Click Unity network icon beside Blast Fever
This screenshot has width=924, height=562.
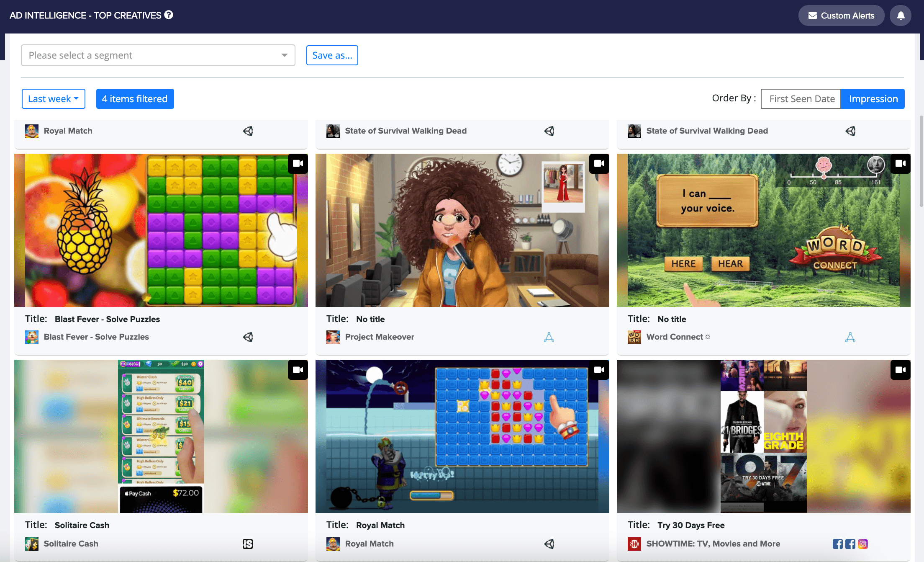[248, 337]
